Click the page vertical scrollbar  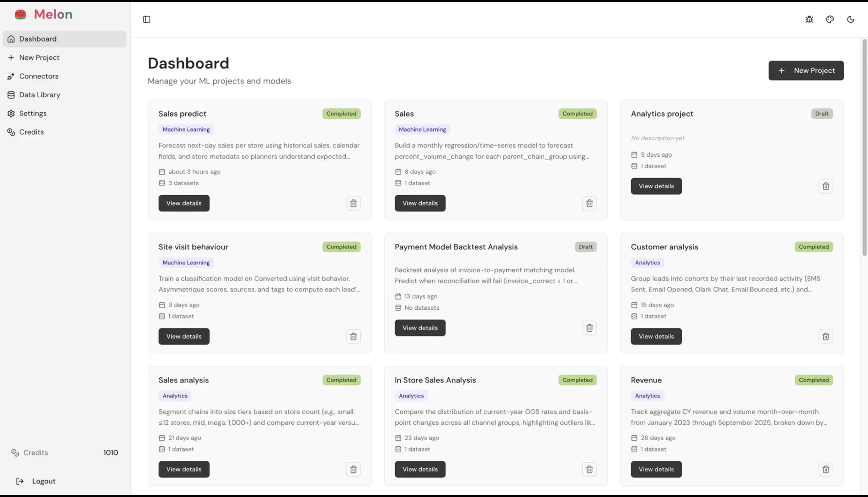pyautogui.click(x=864, y=147)
